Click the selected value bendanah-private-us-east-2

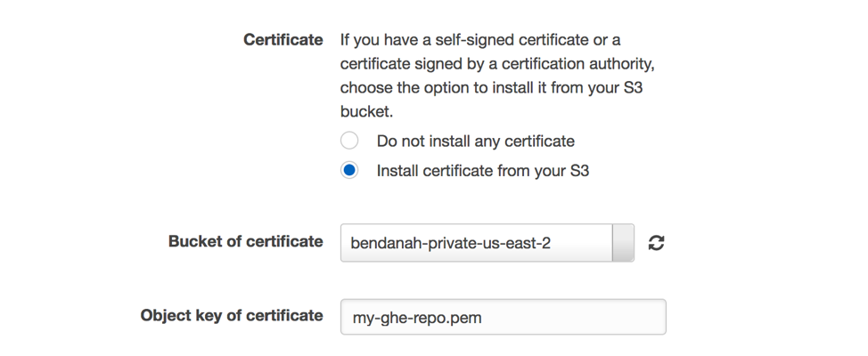(450, 243)
